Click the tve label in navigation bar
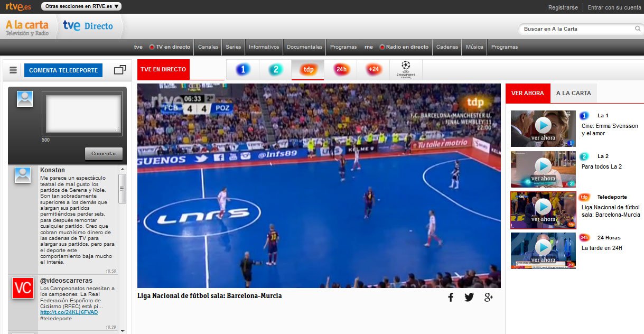This screenshot has width=644, height=334. [138, 47]
